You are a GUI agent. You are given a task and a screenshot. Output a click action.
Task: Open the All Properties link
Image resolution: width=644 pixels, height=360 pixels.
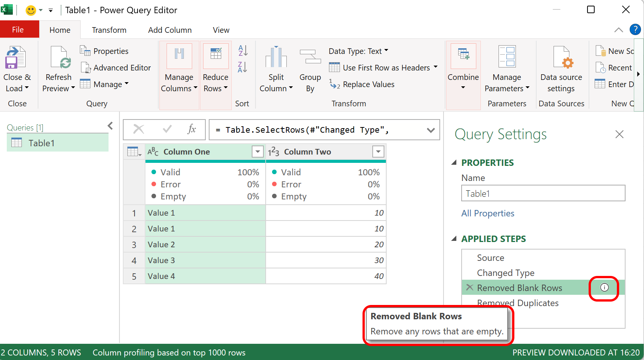pyautogui.click(x=488, y=213)
